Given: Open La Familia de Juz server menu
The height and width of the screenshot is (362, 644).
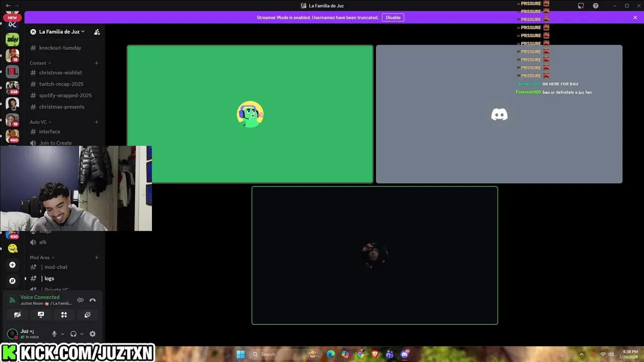Looking at the screenshot, I should 61,32.
